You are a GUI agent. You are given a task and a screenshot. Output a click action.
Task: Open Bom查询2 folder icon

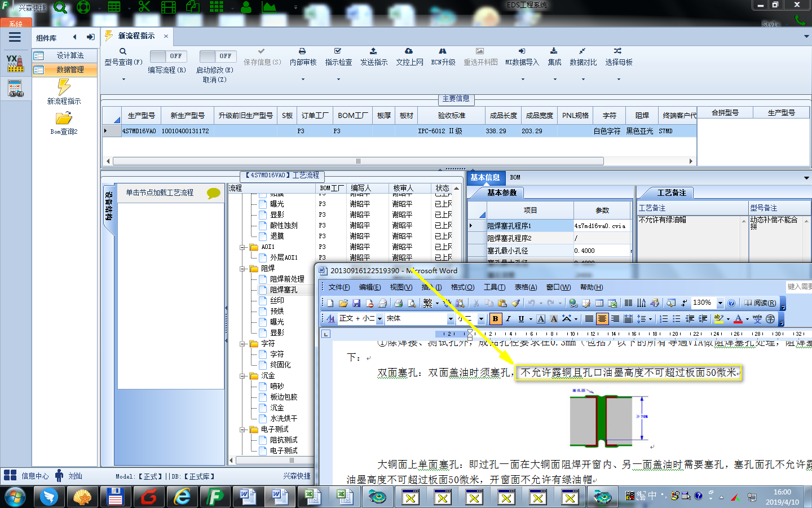coord(64,118)
